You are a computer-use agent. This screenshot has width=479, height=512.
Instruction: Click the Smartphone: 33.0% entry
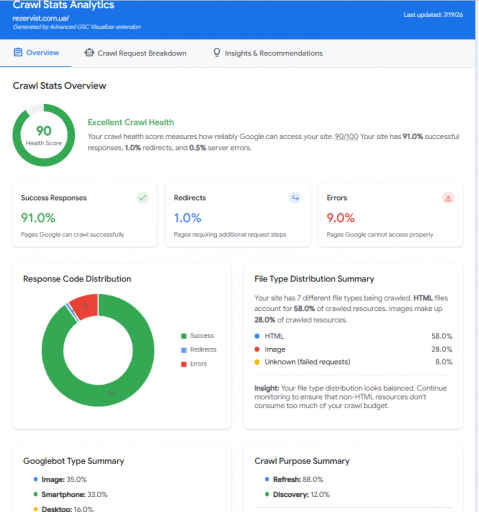(74, 494)
